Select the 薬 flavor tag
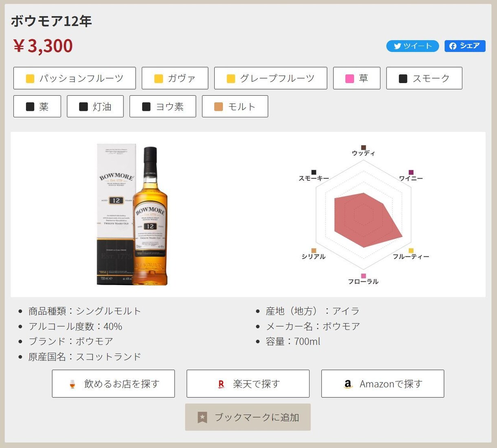Viewport: 497px width, 448px height. [x=37, y=106]
